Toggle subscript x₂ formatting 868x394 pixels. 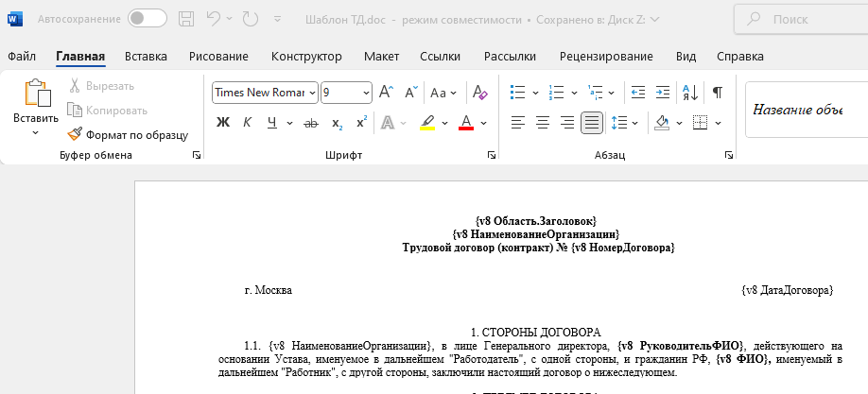point(338,123)
